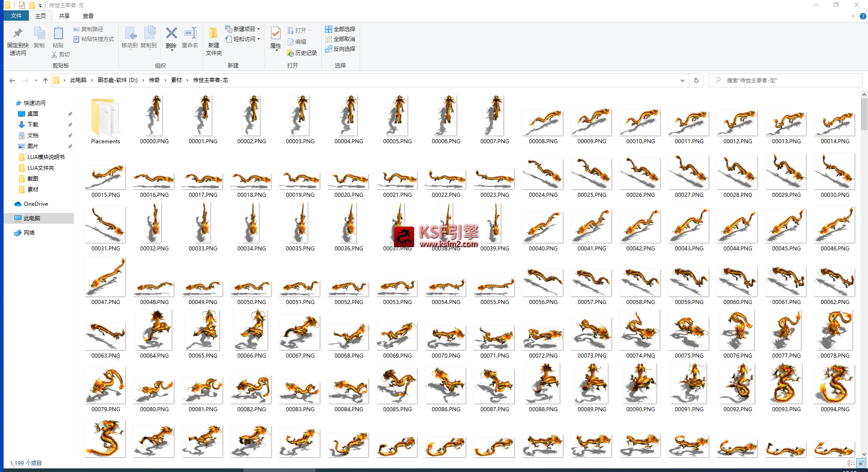The image size is (868, 472).
Task: Open Copy to (复制到) menu
Action: click(149, 38)
